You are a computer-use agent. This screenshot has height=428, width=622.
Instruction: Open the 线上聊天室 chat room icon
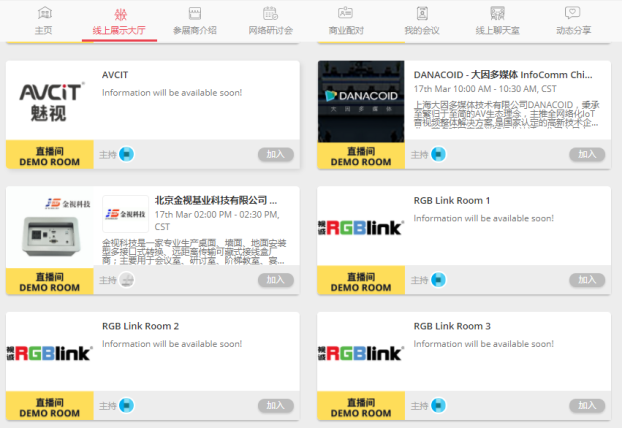pos(497,14)
